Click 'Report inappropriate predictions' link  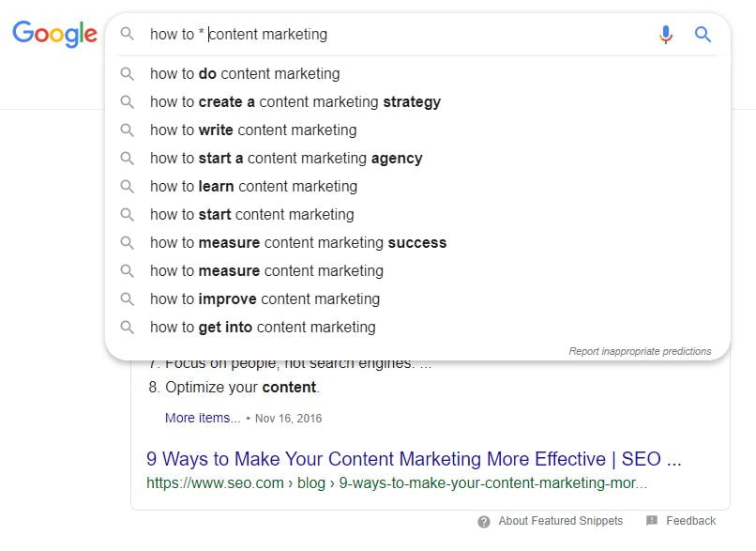640,351
